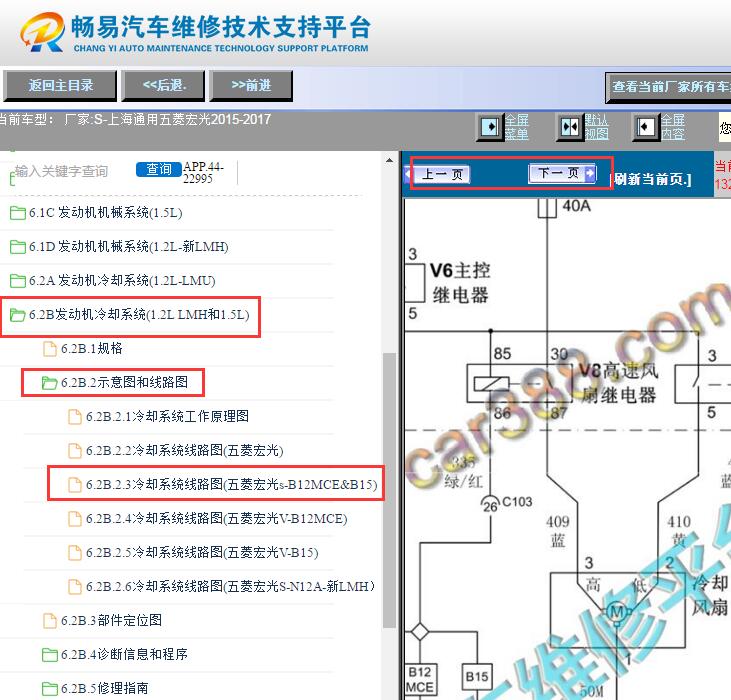Open 6.2B.2.5冷却系统线路图(五菱宏光V-B15)

click(x=202, y=553)
